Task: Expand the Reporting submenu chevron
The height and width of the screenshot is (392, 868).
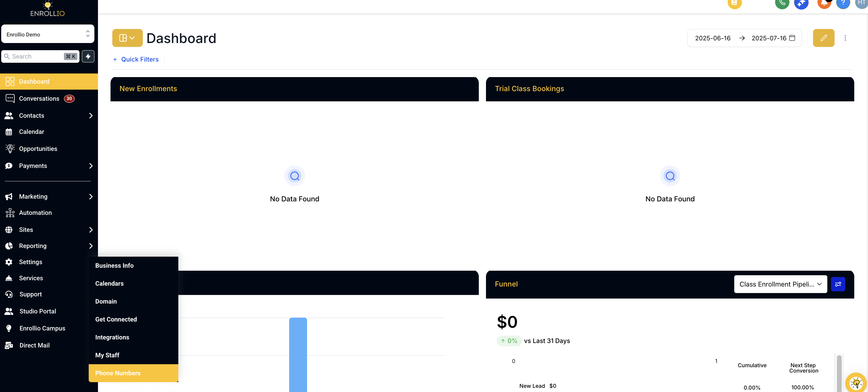Action: pos(91,246)
